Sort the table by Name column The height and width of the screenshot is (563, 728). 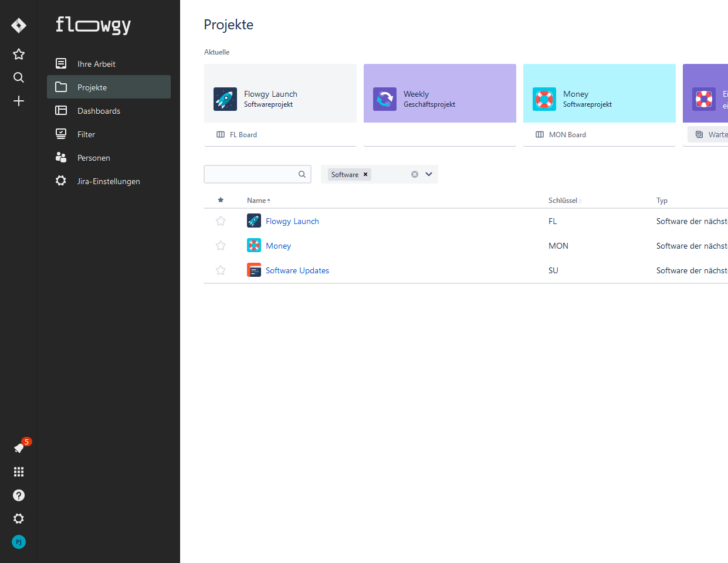pos(259,201)
